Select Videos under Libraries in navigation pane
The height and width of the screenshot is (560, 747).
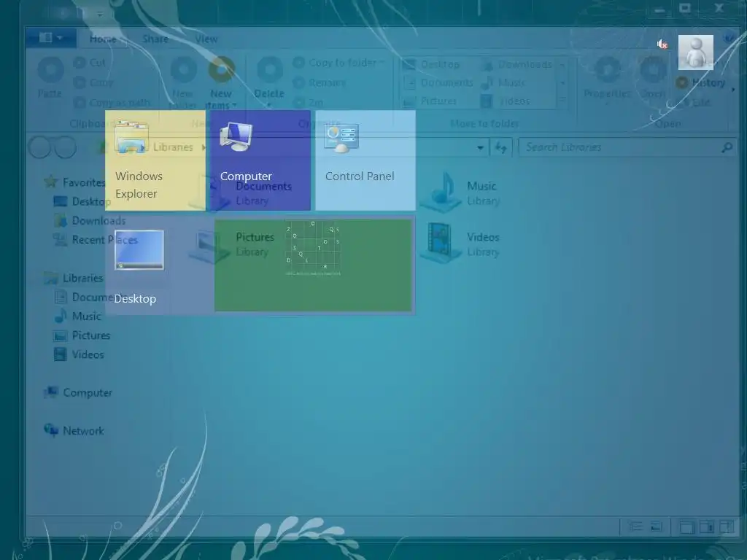pos(79,354)
